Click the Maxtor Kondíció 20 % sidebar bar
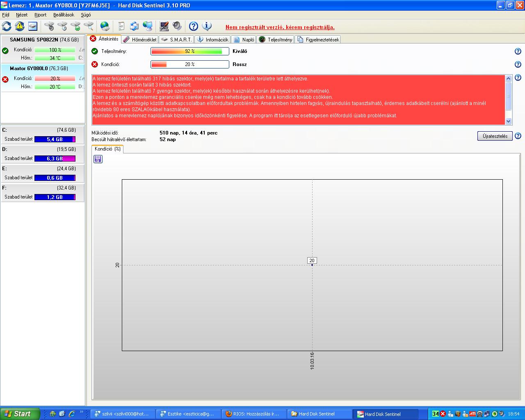 [x=55, y=79]
